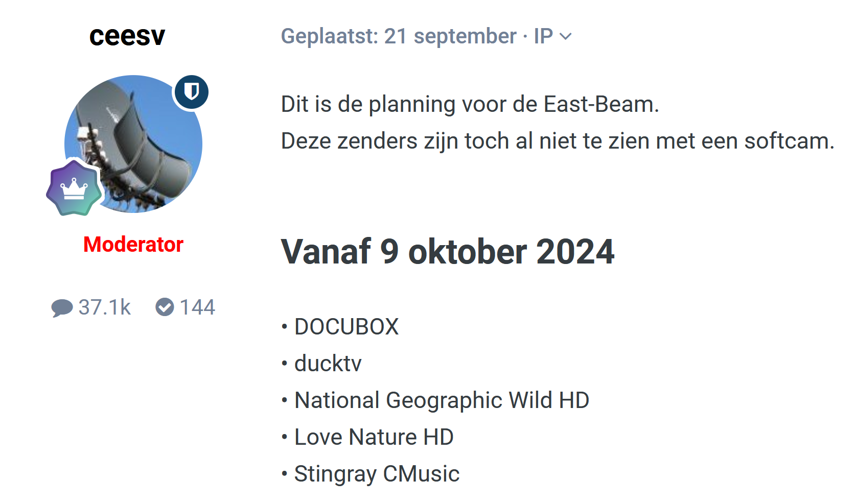Image resolution: width=855 pixels, height=504 pixels.
Task: Click the blue moderator shield badge
Action: 191,92
